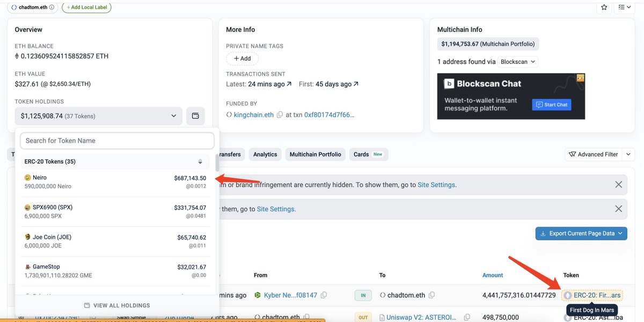
Task: Click the Search for Token Name field
Action: point(117,141)
